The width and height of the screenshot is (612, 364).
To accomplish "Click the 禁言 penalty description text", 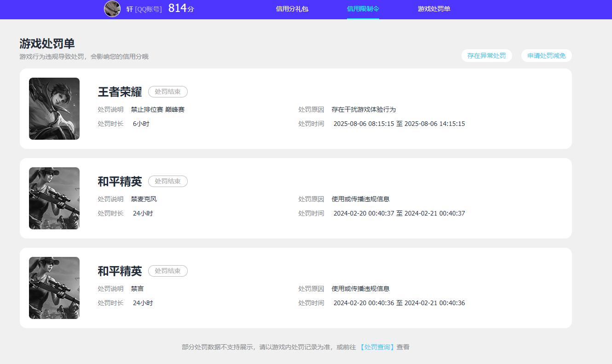I will [x=137, y=289].
